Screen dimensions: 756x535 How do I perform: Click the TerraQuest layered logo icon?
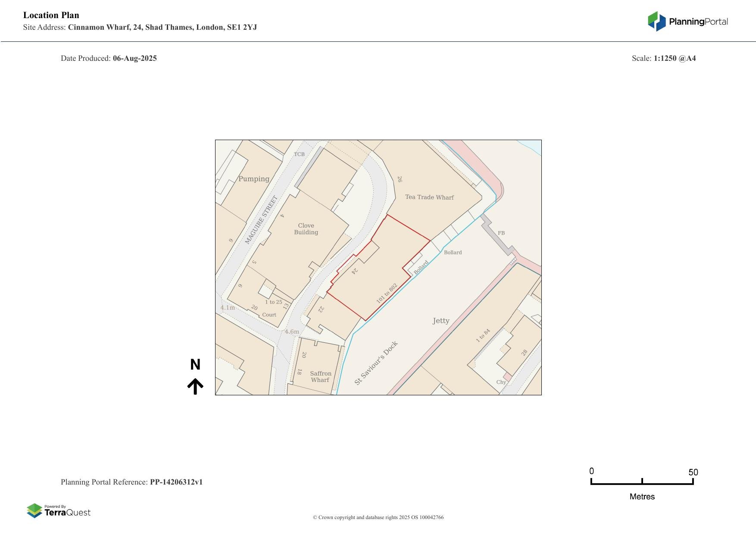pyautogui.click(x=34, y=510)
